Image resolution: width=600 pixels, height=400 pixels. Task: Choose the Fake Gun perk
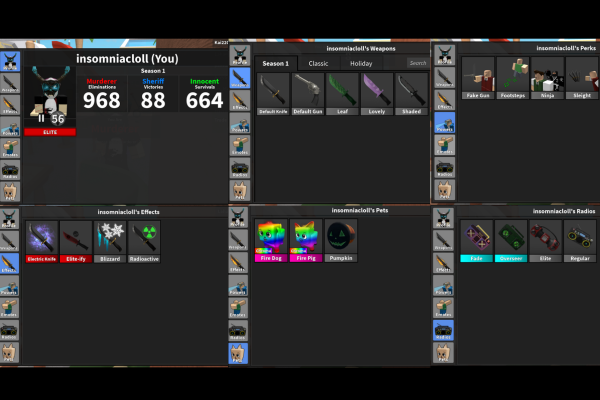[x=478, y=78]
